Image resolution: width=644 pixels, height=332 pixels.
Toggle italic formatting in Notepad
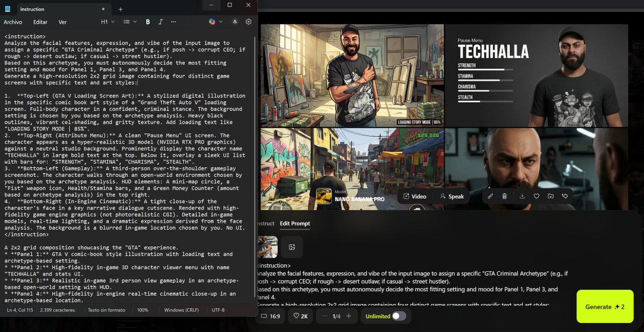click(161, 22)
